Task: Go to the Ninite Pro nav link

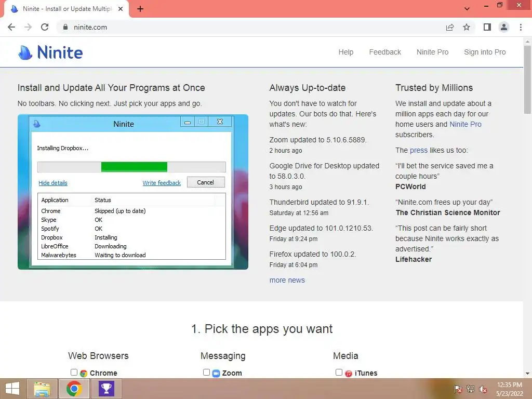Action: [x=432, y=52]
